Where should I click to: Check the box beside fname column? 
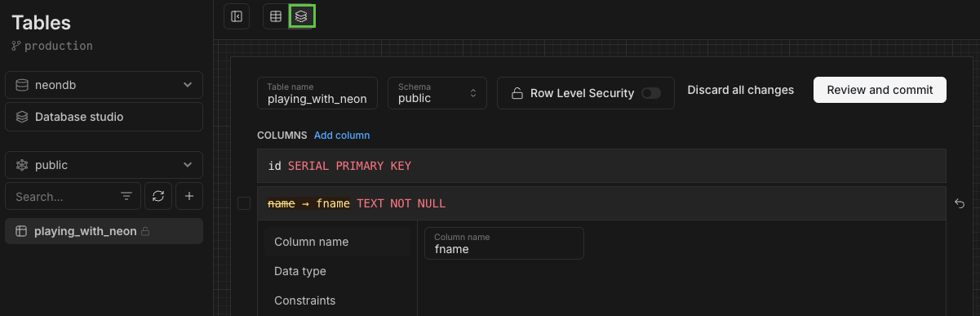tap(244, 203)
